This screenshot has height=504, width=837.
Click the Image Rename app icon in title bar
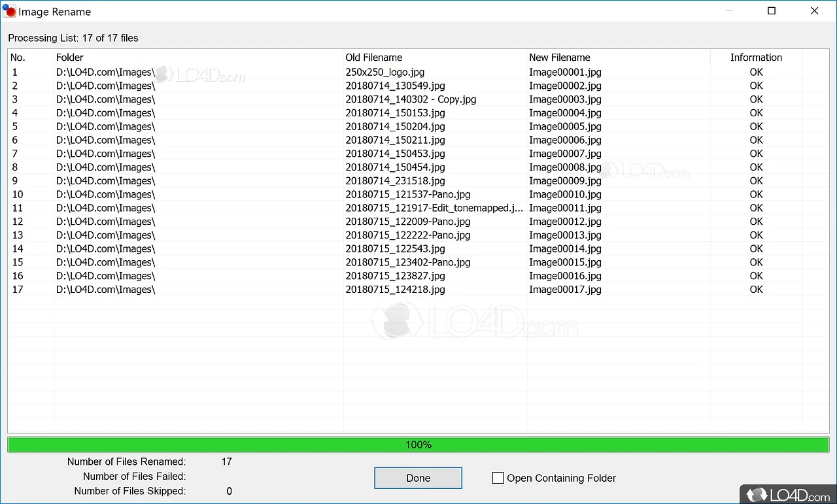[9, 11]
